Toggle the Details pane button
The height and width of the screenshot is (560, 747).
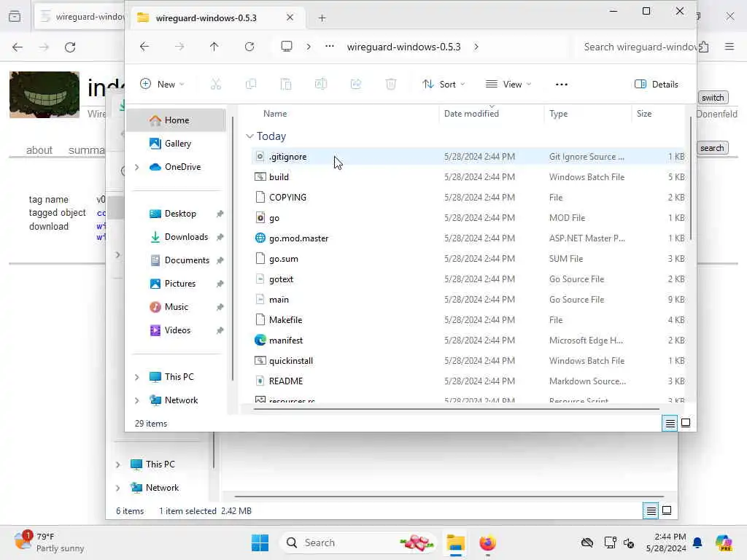click(x=656, y=85)
